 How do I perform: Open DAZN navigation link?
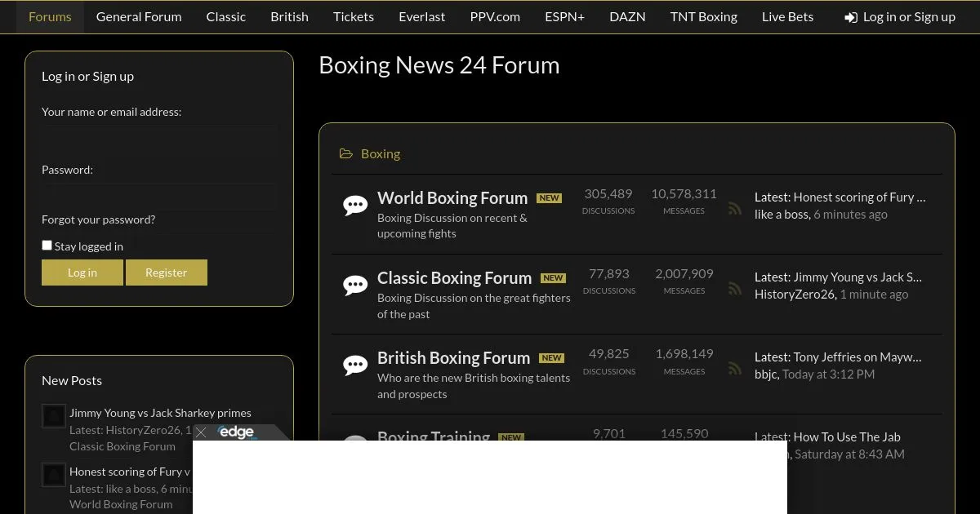tap(627, 16)
